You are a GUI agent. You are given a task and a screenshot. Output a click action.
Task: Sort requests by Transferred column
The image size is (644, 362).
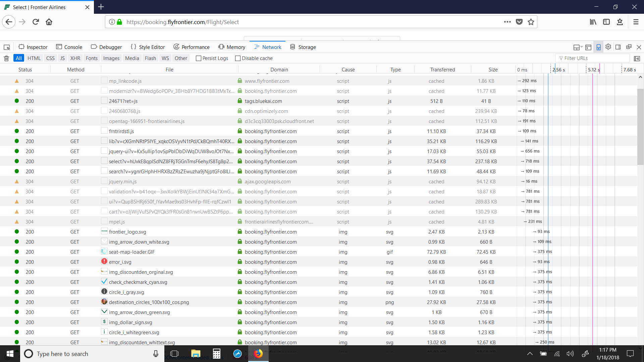click(442, 70)
